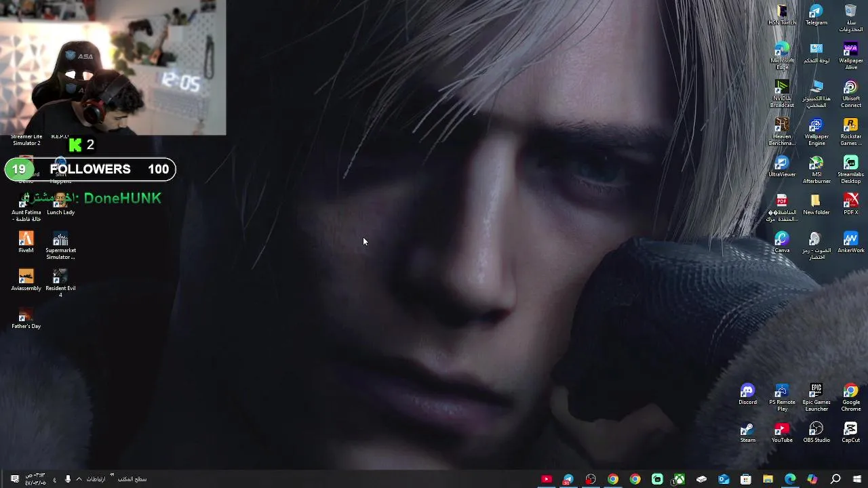Image resolution: width=868 pixels, height=488 pixels.
Task: Expand the desktop toolbar chevron
Action: point(112,475)
